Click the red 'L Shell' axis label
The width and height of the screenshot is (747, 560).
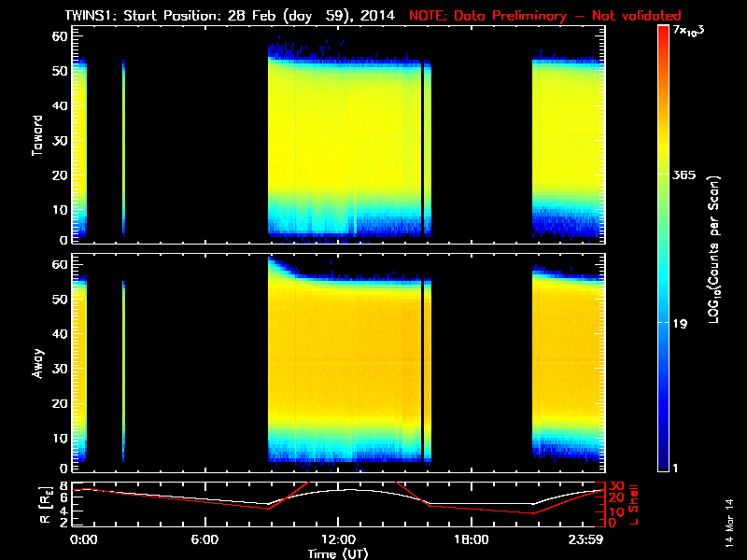coord(633,505)
